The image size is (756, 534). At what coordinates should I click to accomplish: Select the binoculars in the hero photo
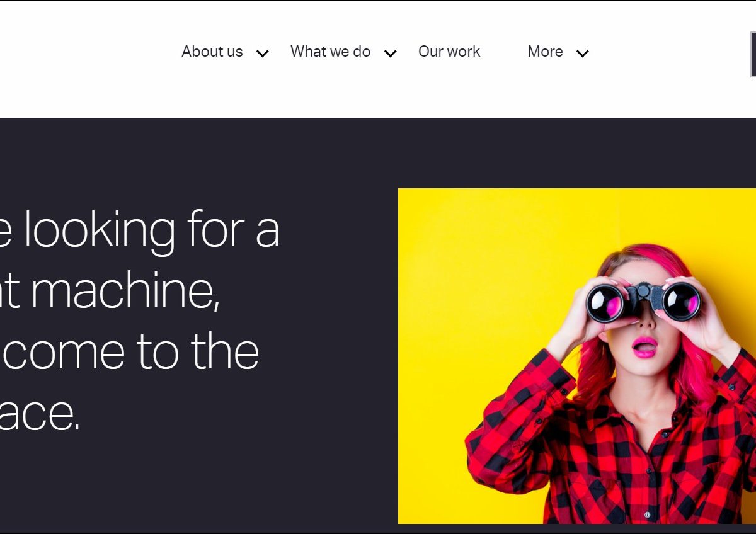(x=643, y=301)
